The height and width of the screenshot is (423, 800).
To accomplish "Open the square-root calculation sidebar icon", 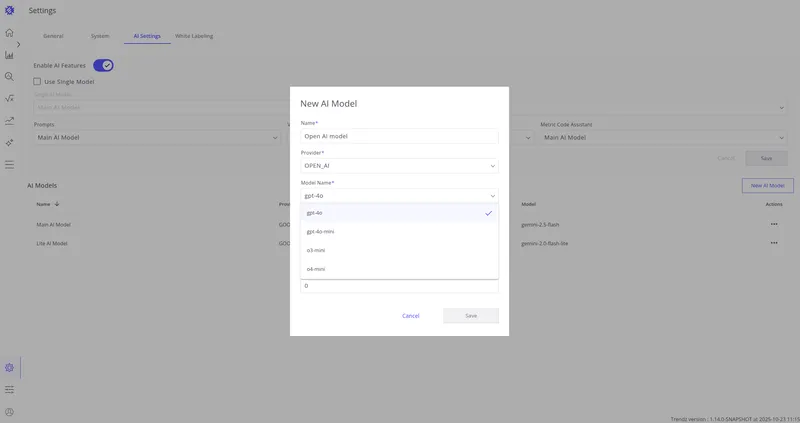I will [x=9, y=98].
